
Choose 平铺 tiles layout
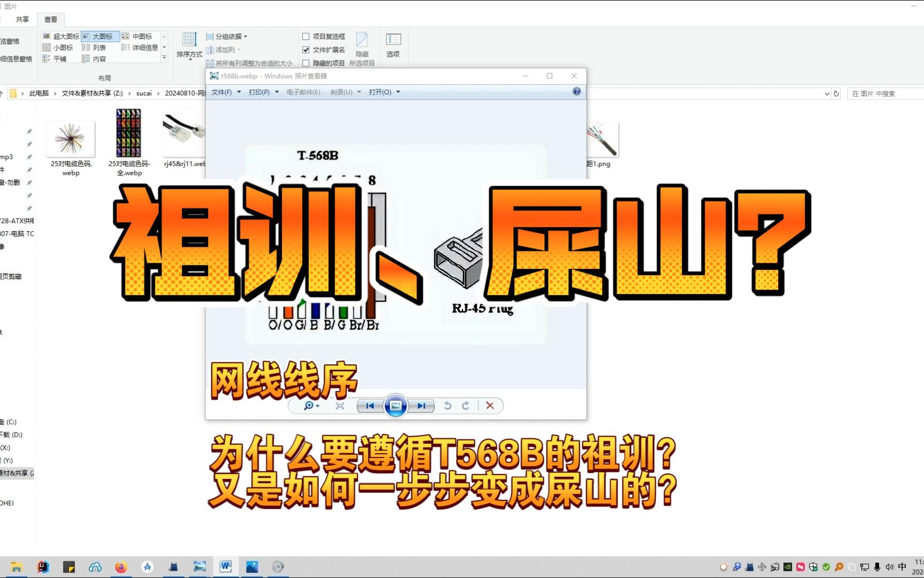pyautogui.click(x=55, y=59)
